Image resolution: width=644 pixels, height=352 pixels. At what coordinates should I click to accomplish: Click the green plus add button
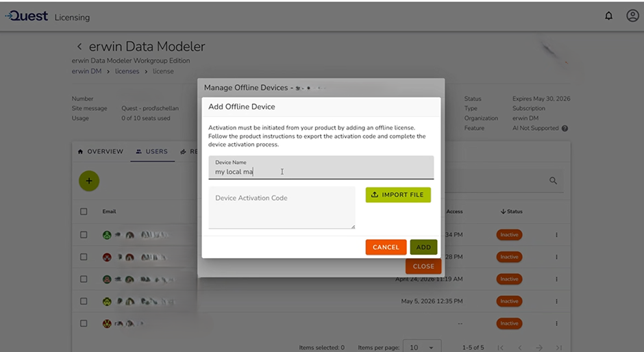pos(89,181)
